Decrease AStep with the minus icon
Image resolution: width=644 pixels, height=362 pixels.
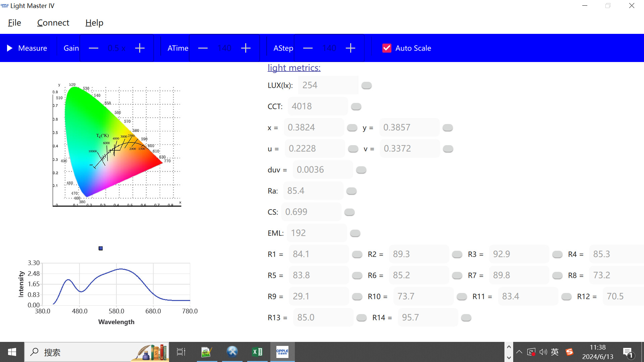click(x=308, y=48)
